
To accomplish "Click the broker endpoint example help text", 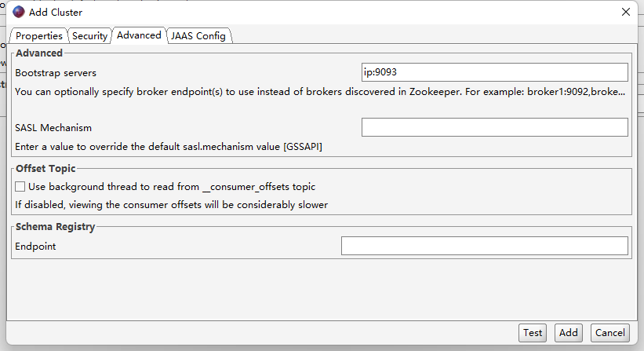I will coord(321,92).
